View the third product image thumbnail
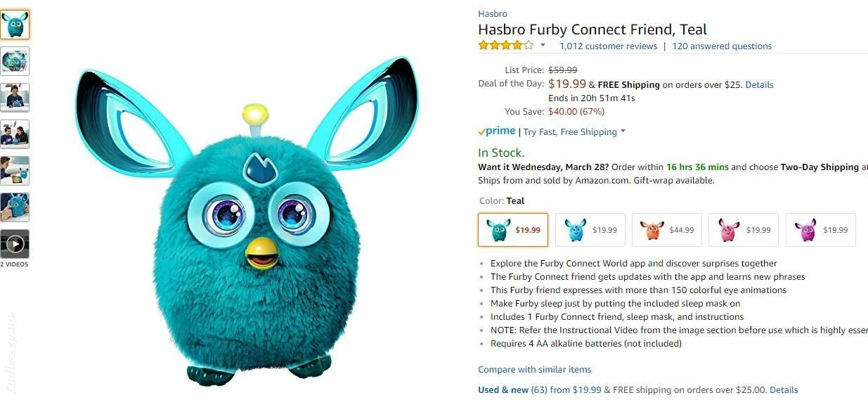Viewport: 868px width, 400px height. pyautogui.click(x=15, y=98)
